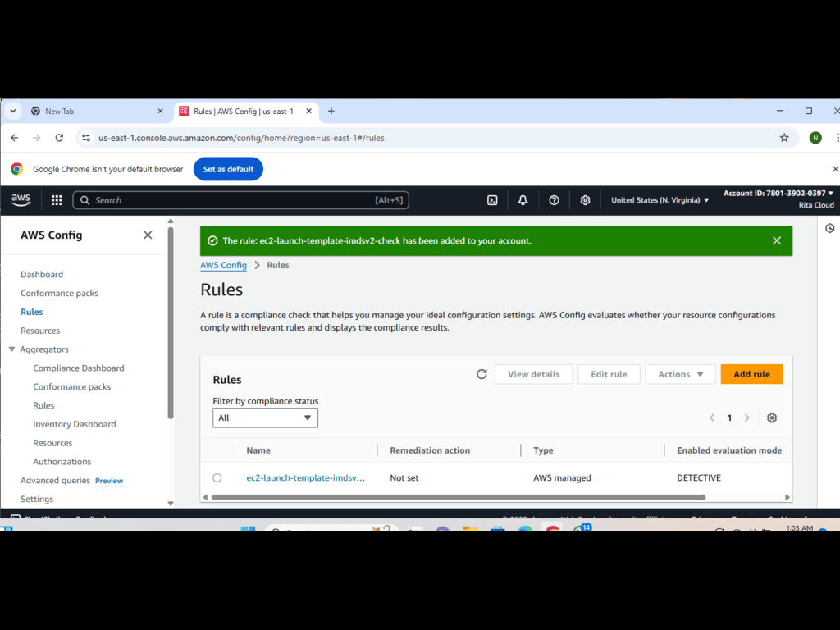The height and width of the screenshot is (630, 840).
Task: Click the Type column header
Action: coord(543,450)
